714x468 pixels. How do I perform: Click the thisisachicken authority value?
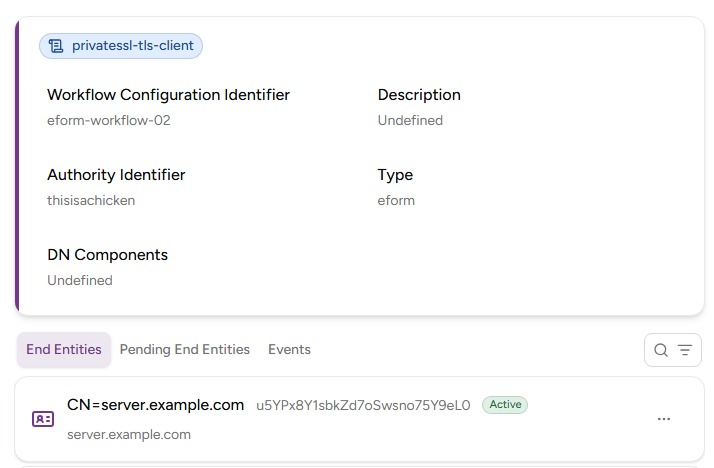pyautogui.click(x=91, y=201)
